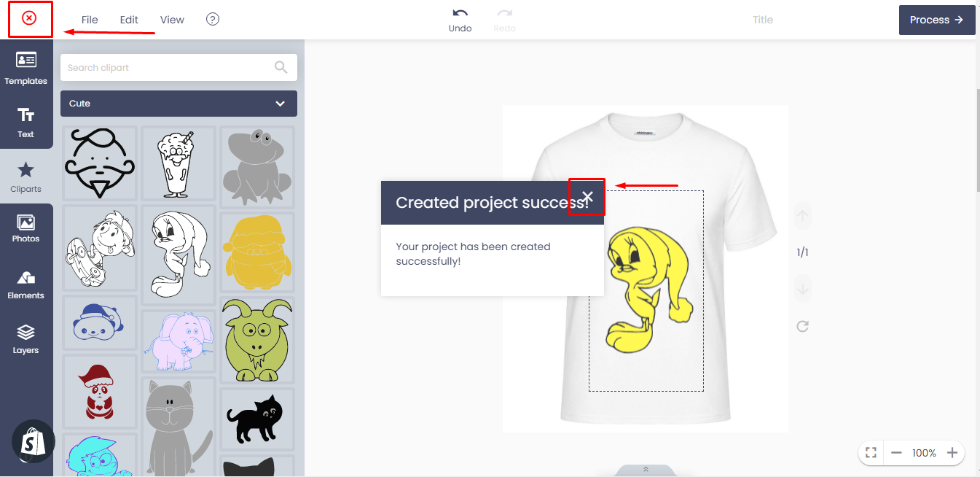The height and width of the screenshot is (477, 980).
Task: Select the red Santa panda clipart
Action: point(100,392)
